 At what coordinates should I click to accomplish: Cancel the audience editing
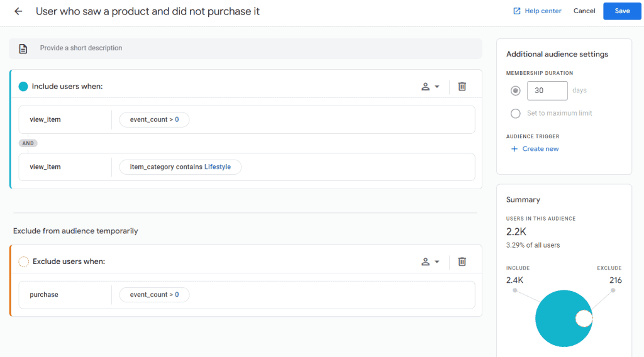pos(584,11)
